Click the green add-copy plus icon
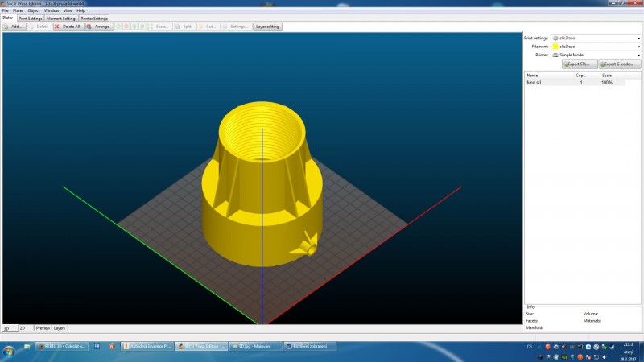The width and height of the screenshot is (644, 362). pyautogui.click(x=118, y=27)
